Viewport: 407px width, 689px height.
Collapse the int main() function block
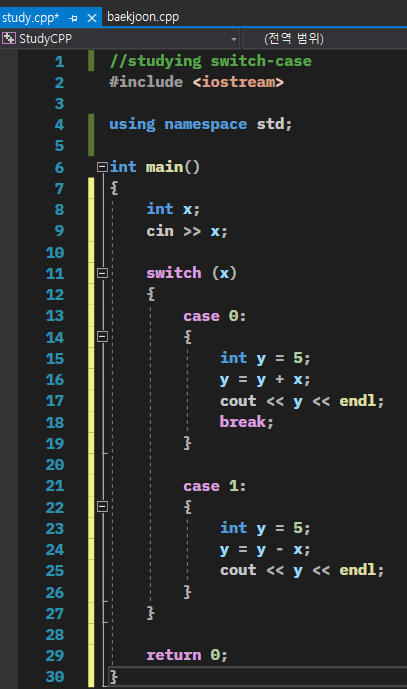tap(102, 167)
